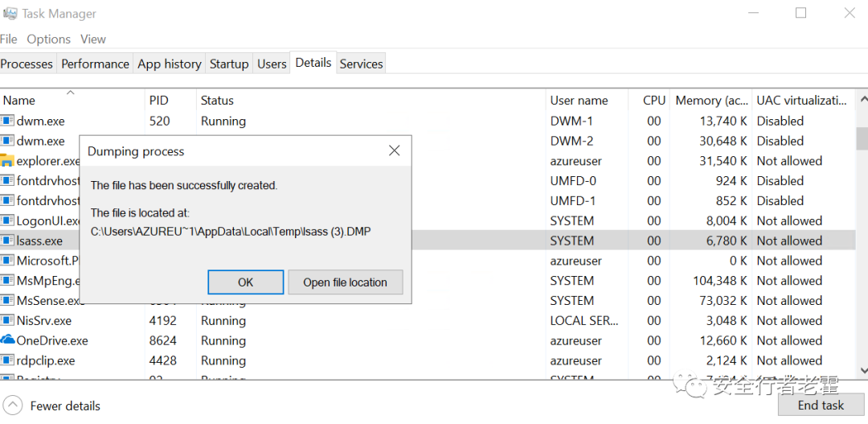This screenshot has height=424, width=868.
Task: Sort by the CPU column header
Action: point(649,101)
